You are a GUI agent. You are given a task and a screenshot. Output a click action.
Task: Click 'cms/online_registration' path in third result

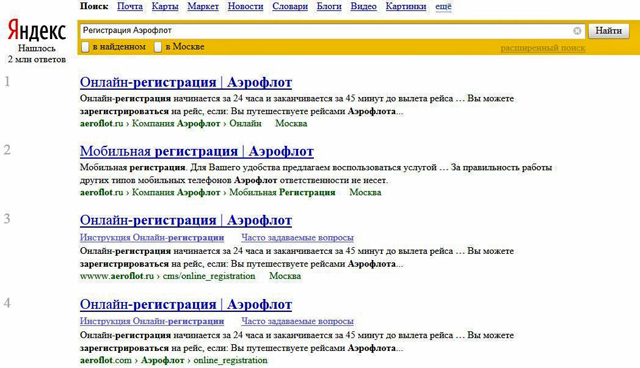coord(209,276)
